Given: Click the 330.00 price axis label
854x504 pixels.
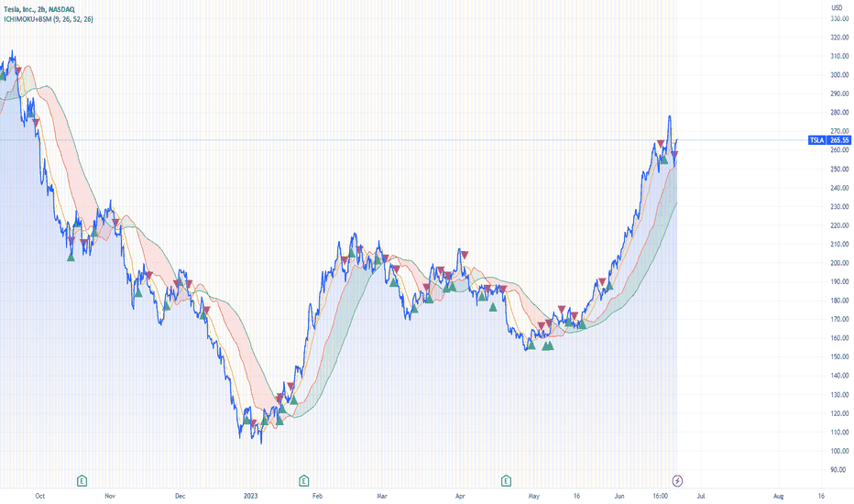Looking at the screenshot, I should tap(839, 18).
